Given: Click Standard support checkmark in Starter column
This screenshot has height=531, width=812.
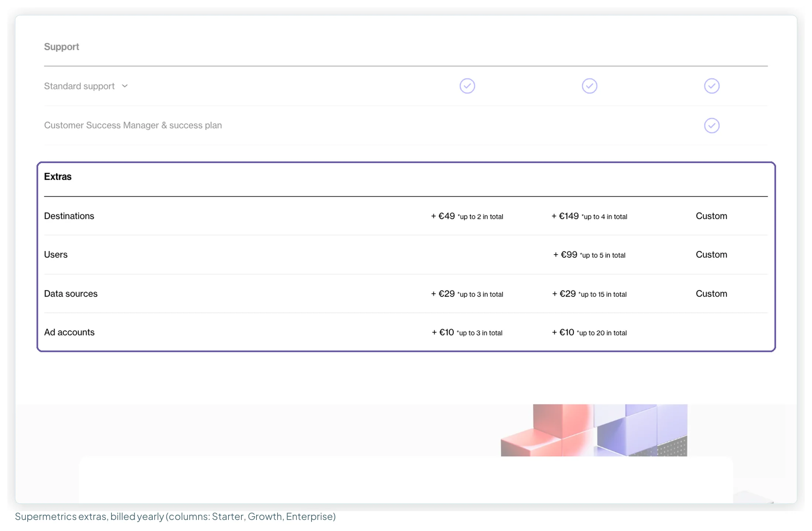Looking at the screenshot, I should click(x=467, y=86).
